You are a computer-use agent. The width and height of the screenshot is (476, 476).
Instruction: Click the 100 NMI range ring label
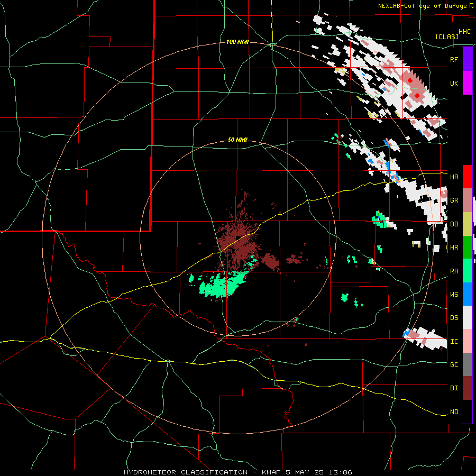click(x=237, y=42)
